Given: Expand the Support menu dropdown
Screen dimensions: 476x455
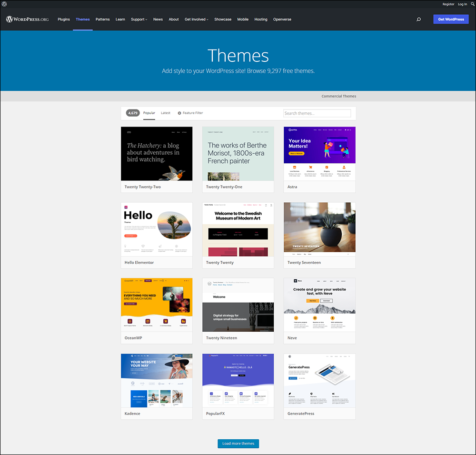Looking at the screenshot, I should [x=139, y=19].
